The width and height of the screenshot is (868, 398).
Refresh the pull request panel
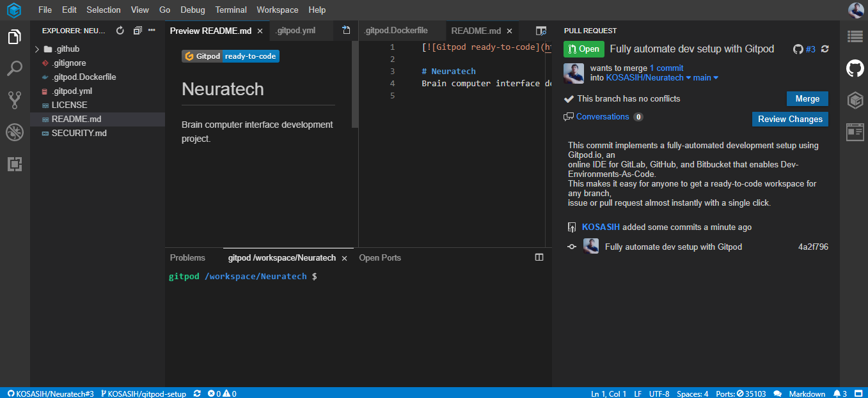[825, 49]
